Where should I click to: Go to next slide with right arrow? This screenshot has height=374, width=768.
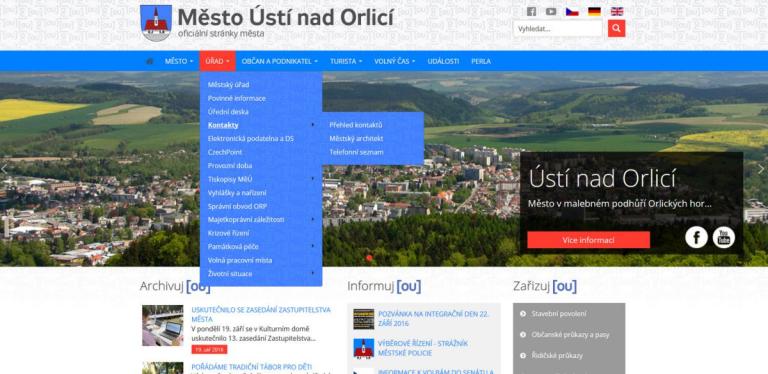point(761,169)
